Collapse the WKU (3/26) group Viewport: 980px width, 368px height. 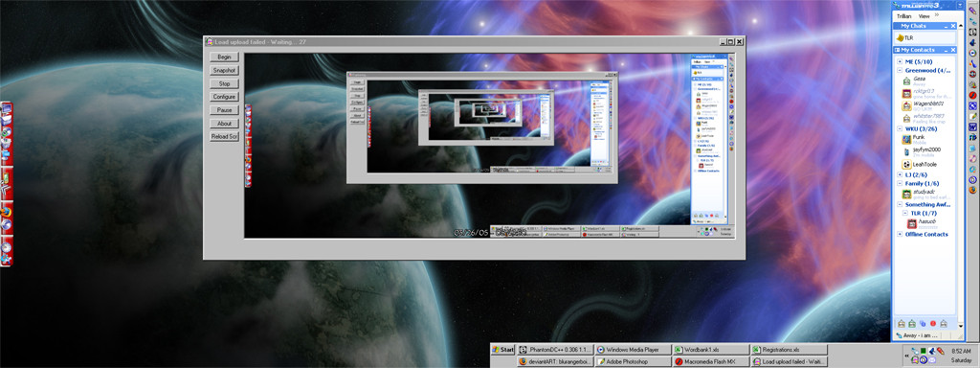[900, 129]
